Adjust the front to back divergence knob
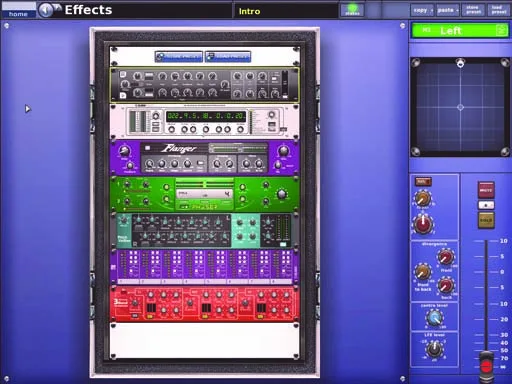The width and height of the screenshot is (512, 384). [423, 272]
